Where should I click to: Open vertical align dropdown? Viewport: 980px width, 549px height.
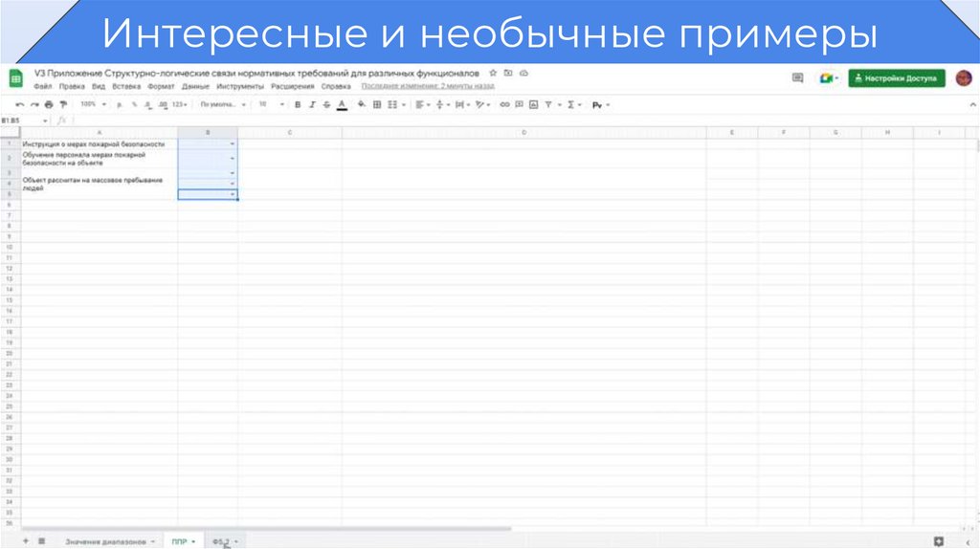tap(442, 105)
